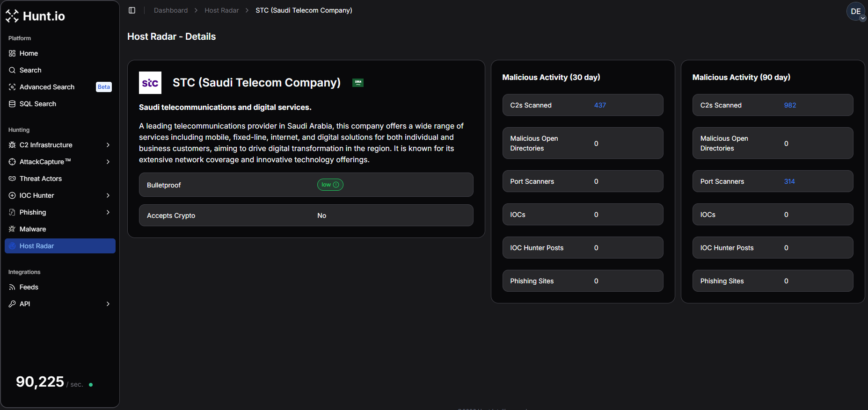Expand the IOC Hunter submenu chevron
The height and width of the screenshot is (410, 868).
click(x=108, y=195)
